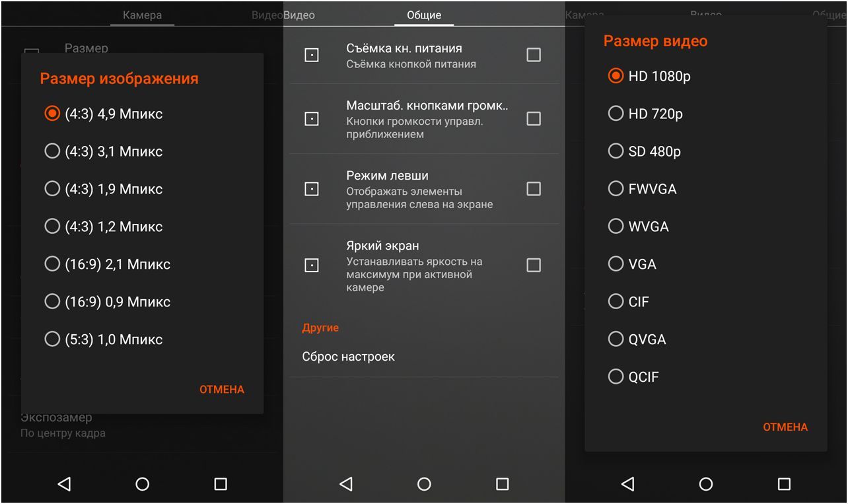Tap the Home circle in the center navigation bar

[423, 484]
